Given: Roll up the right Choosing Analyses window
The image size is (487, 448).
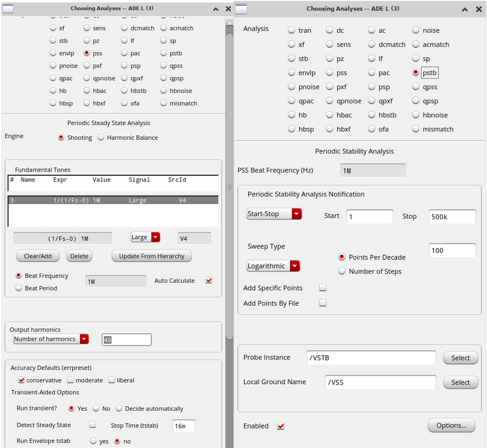Looking at the screenshot, I should tap(466, 9).
